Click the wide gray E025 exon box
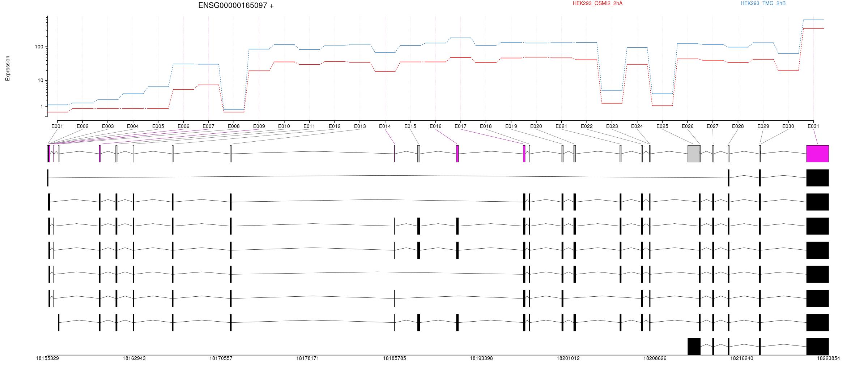Viewport: 868px width, 365px height. coord(693,154)
